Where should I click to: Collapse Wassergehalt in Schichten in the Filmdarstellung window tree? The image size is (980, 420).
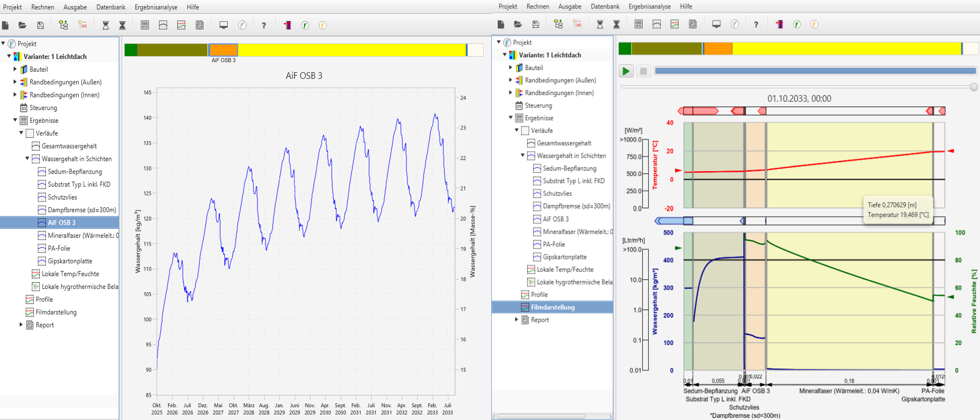click(x=523, y=156)
